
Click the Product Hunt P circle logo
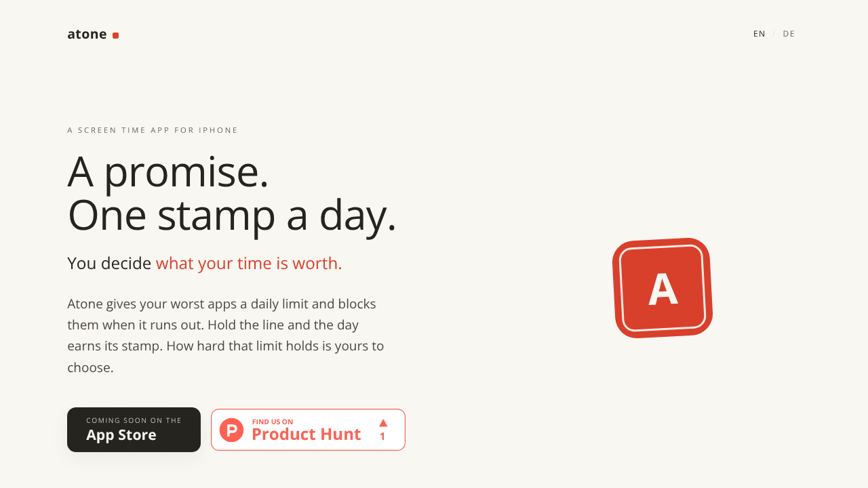click(x=231, y=430)
